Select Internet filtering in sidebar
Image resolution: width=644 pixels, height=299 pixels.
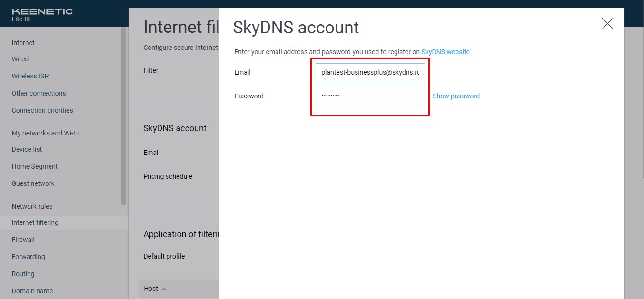pos(35,222)
